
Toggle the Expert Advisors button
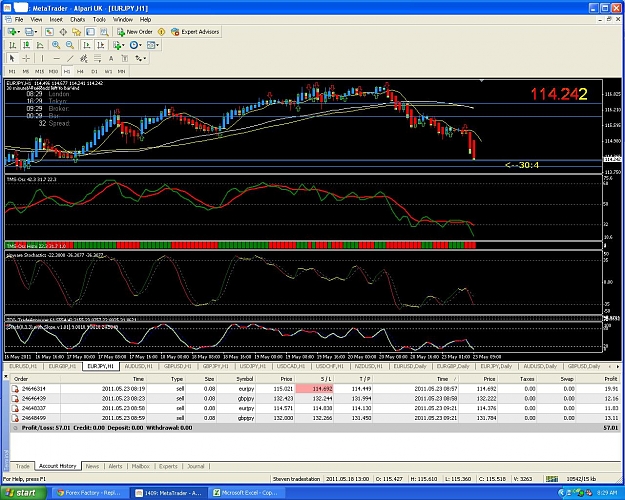[195, 31]
